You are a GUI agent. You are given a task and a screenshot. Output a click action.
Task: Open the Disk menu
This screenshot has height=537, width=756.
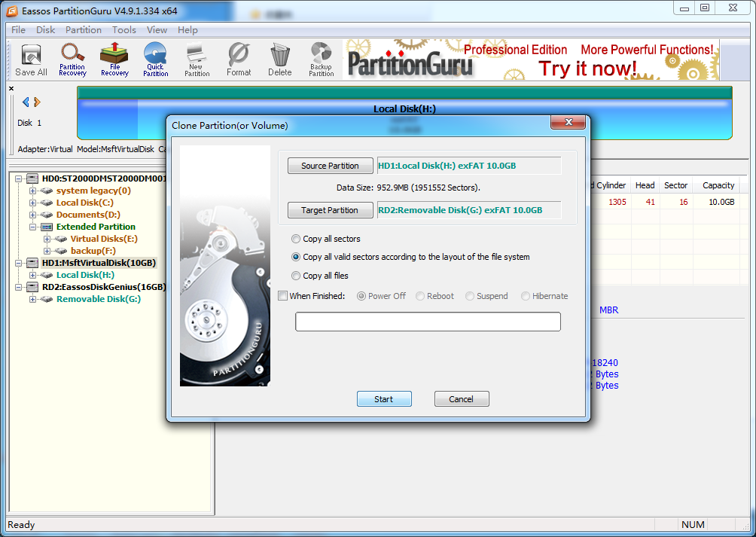45,30
